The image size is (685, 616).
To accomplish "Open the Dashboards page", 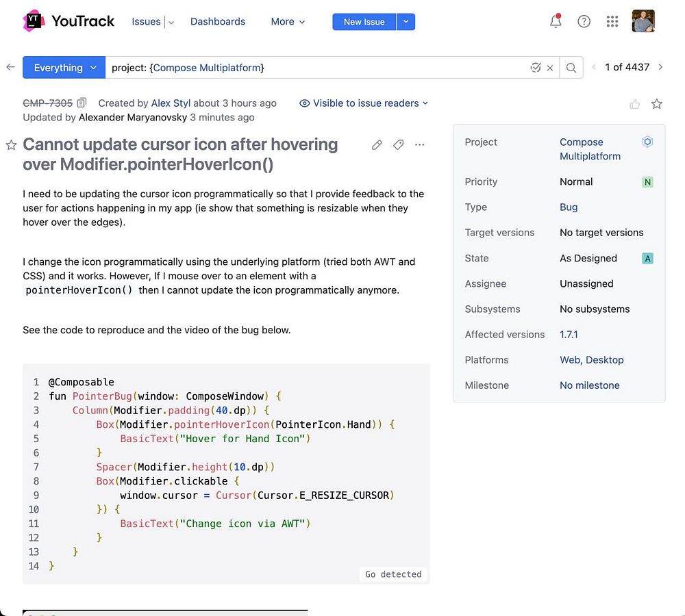I will coord(218,21).
